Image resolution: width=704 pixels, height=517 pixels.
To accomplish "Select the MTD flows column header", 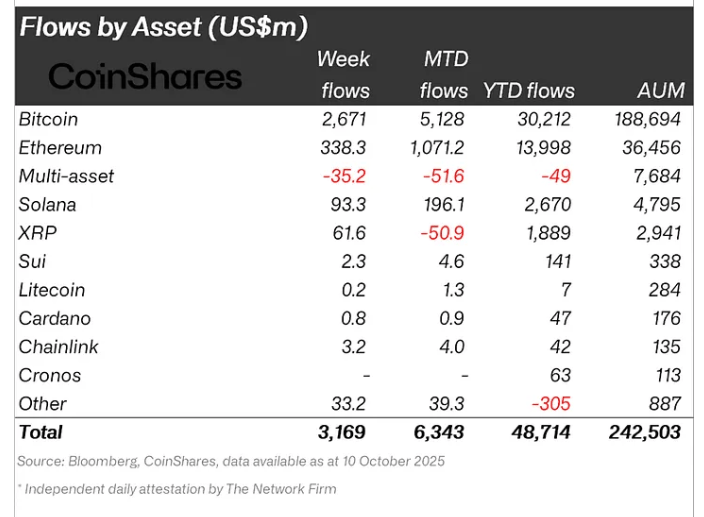I will 445,75.
